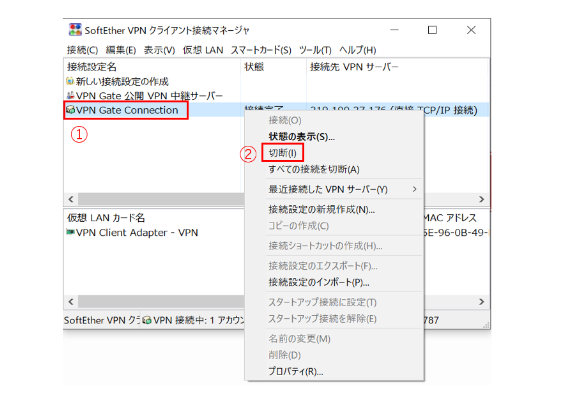Click the MAC アドレス column header
The width and height of the screenshot is (565, 405).
tap(450, 218)
